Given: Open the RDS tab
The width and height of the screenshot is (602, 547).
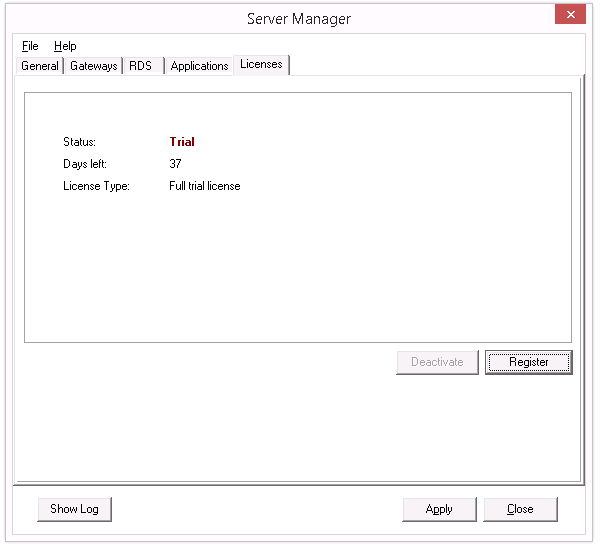Looking at the screenshot, I should pyautogui.click(x=144, y=66).
